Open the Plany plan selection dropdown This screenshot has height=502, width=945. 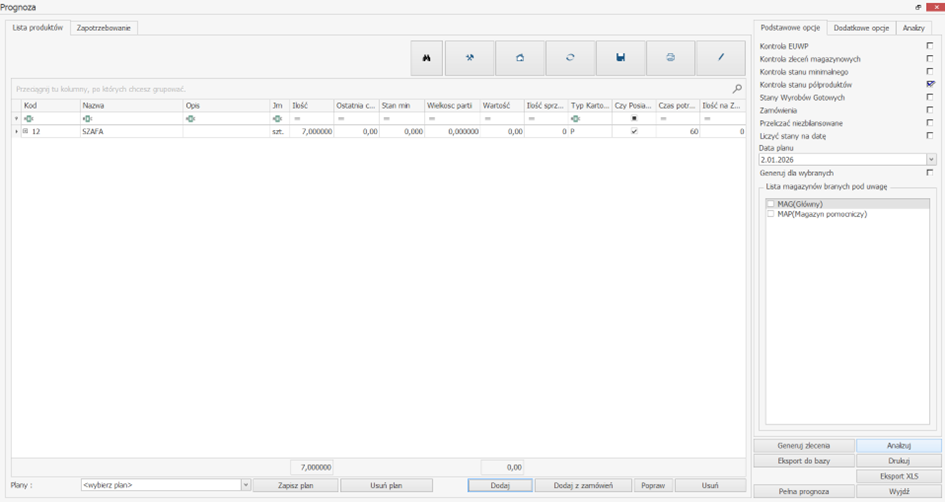click(x=246, y=485)
